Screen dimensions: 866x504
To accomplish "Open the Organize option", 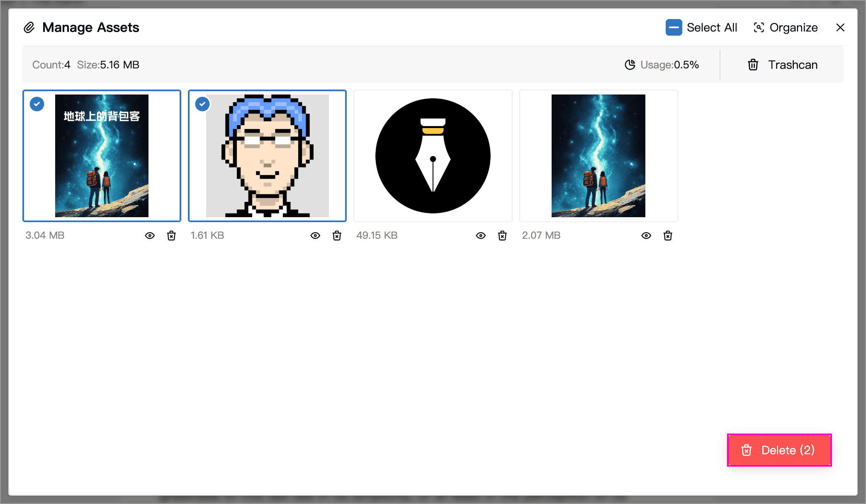I will click(786, 27).
